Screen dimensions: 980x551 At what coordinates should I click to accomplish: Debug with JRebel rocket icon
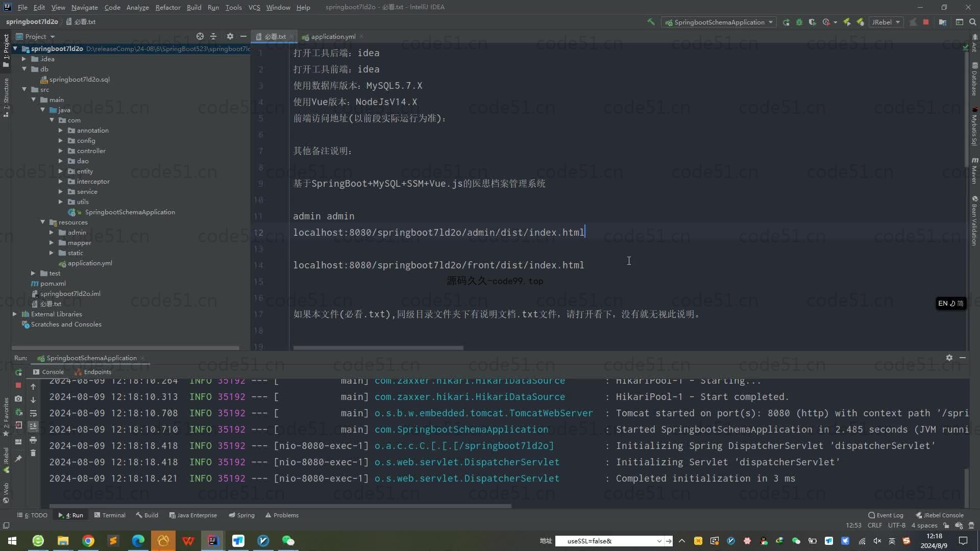pos(861,22)
